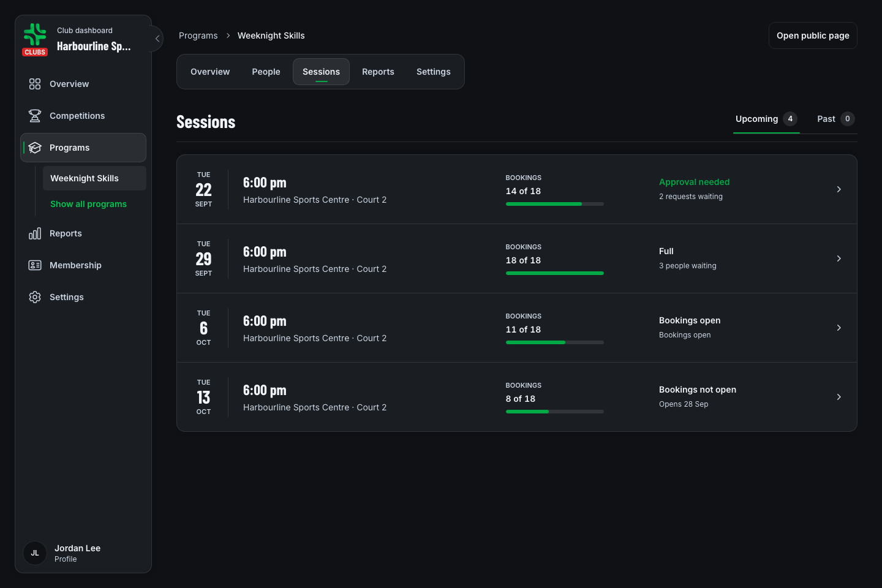Switch to the program Reports tab
This screenshot has height=588, width=882.
pos(378,72)
